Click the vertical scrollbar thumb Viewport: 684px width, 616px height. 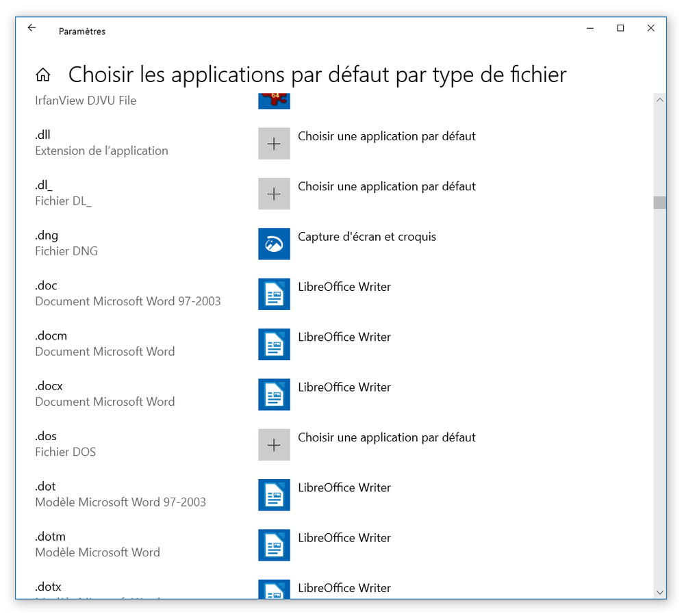pyautogui.click(x=660, y=203)
